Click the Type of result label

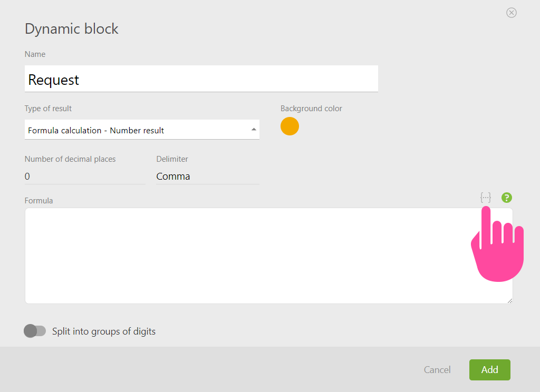(x=48, y=109)
